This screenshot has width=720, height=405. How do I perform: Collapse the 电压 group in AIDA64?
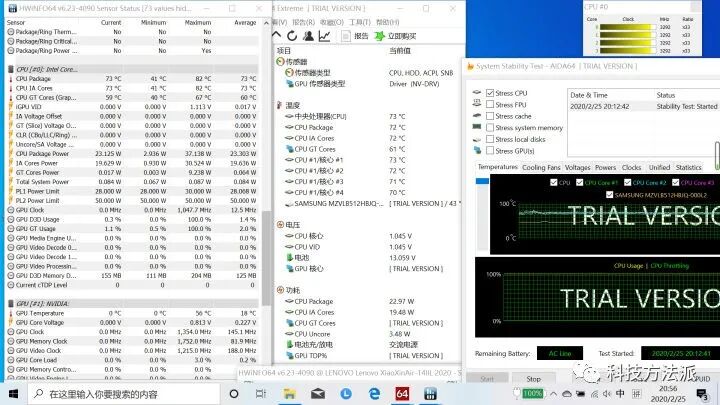(x=280, y=225)
